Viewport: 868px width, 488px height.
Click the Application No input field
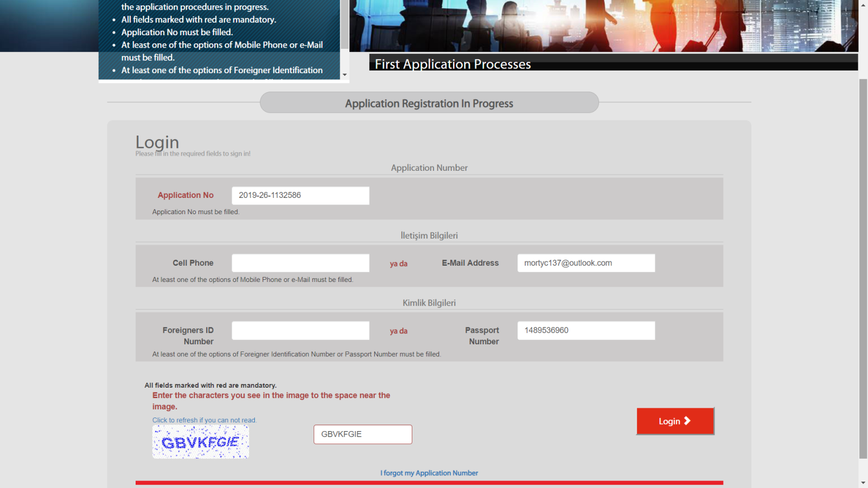300,196
